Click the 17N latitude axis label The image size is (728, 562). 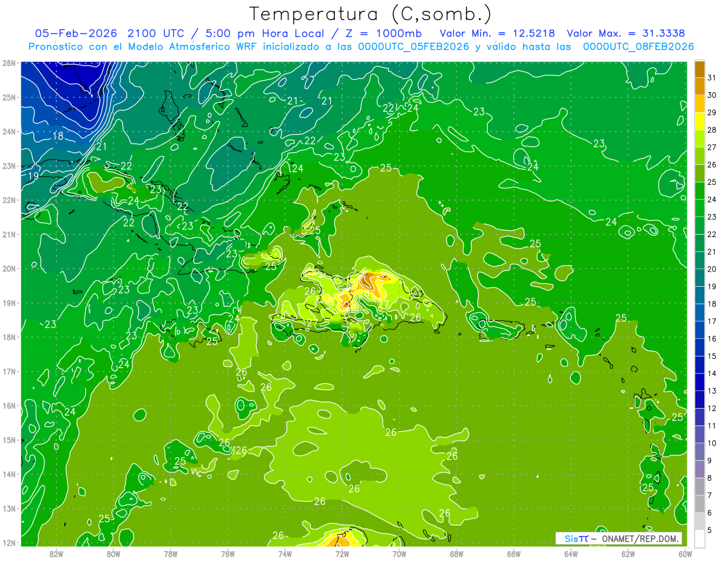(8, 371)
